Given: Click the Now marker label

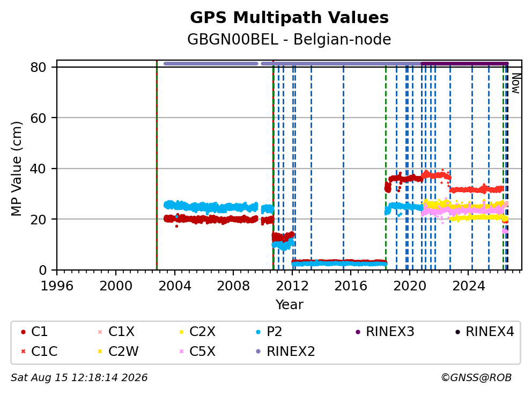Looking at the screenshot, I should point(516,84).
